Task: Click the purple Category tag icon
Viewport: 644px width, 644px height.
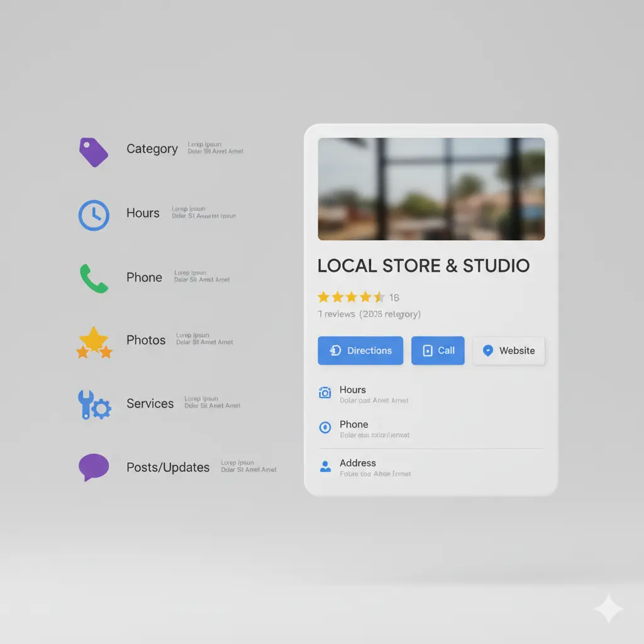Action: (x=94, y=151)
